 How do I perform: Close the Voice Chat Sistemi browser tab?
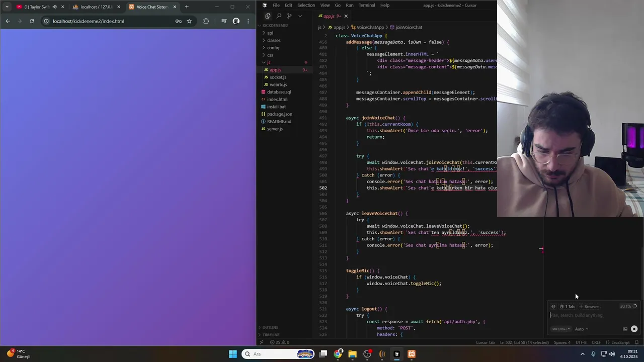175,7
